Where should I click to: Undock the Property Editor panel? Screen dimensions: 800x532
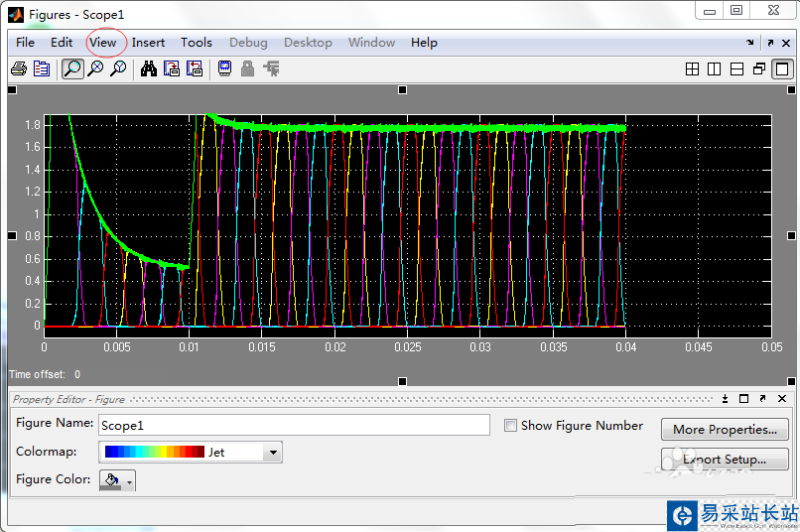point(762,399)
